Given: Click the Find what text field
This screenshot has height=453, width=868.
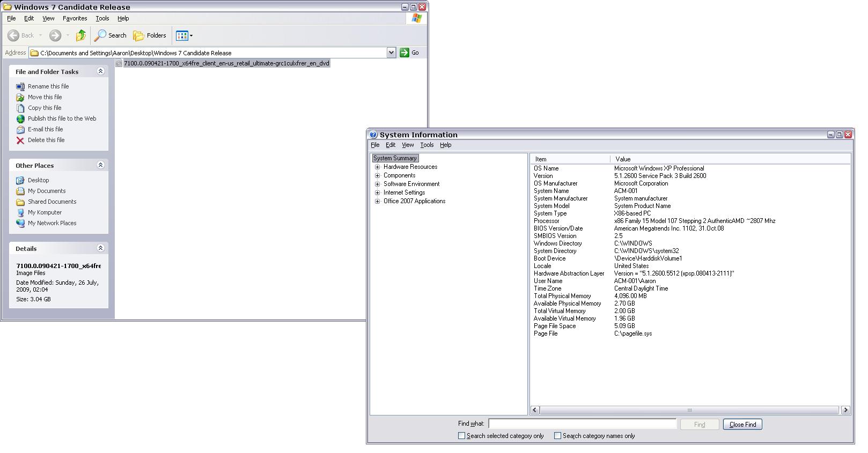Looking at the screenshot, I should click(582, 424).
